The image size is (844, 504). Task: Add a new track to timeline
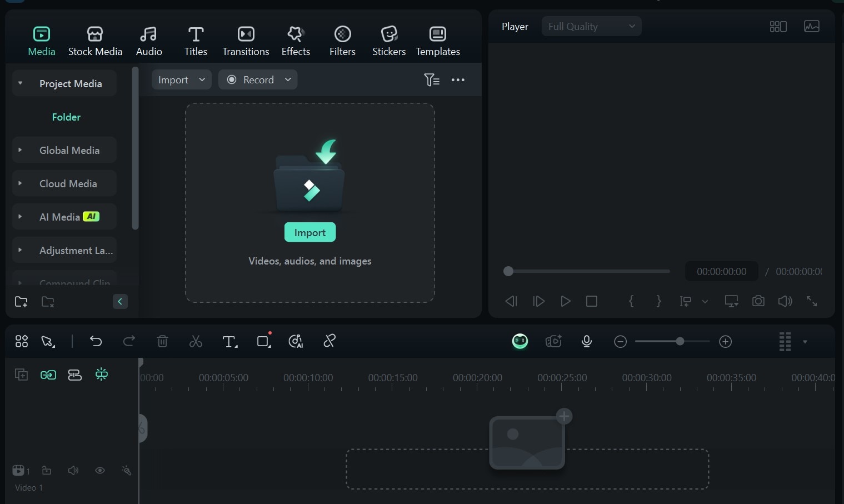point(21,375)
